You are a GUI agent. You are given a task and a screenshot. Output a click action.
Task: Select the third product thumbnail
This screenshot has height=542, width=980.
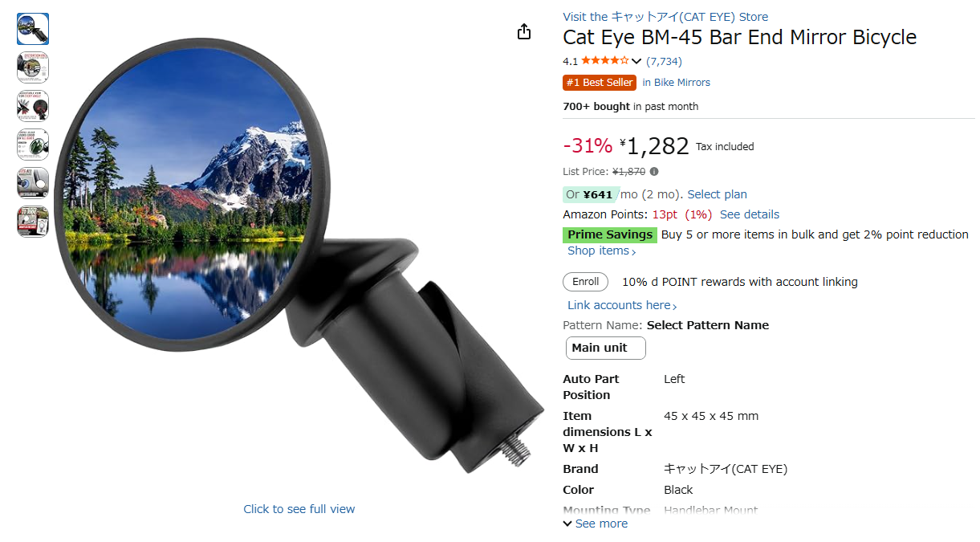click(x=33, y=106)
